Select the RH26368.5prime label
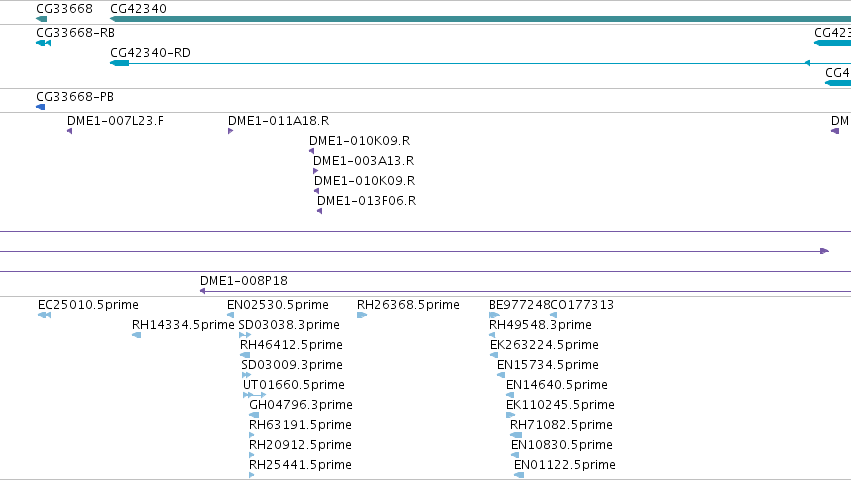Screen dimensions: 851x480 (408, 305)
